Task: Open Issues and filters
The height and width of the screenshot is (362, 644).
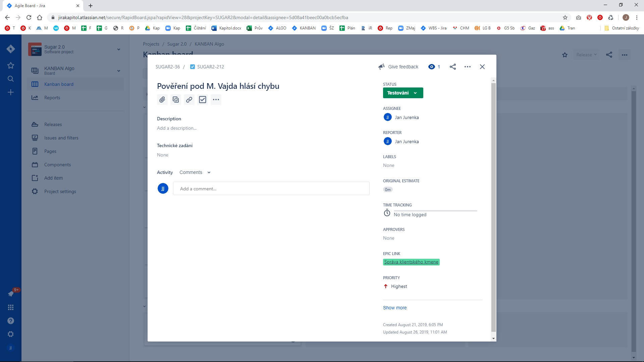Action: tap(75, 138)
